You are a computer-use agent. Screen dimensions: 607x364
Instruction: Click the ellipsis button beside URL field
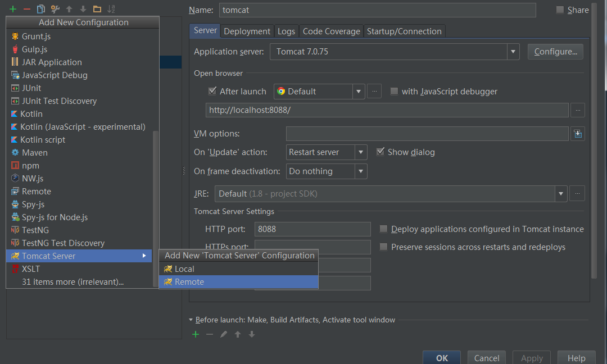click(578, 110)
